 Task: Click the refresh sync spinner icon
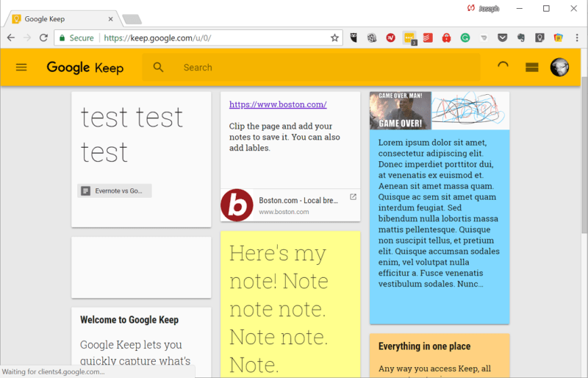point(503,65)
